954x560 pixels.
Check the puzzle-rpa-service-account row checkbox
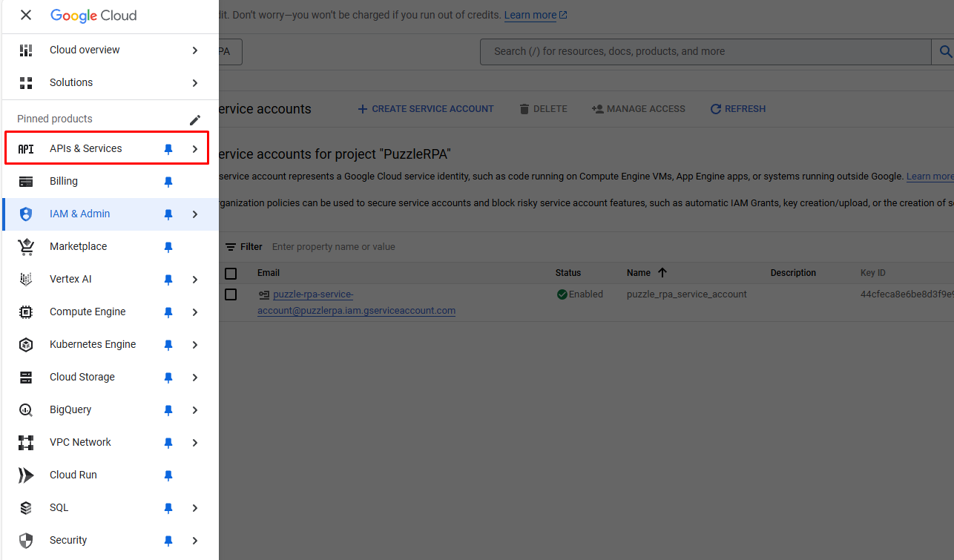231,294
